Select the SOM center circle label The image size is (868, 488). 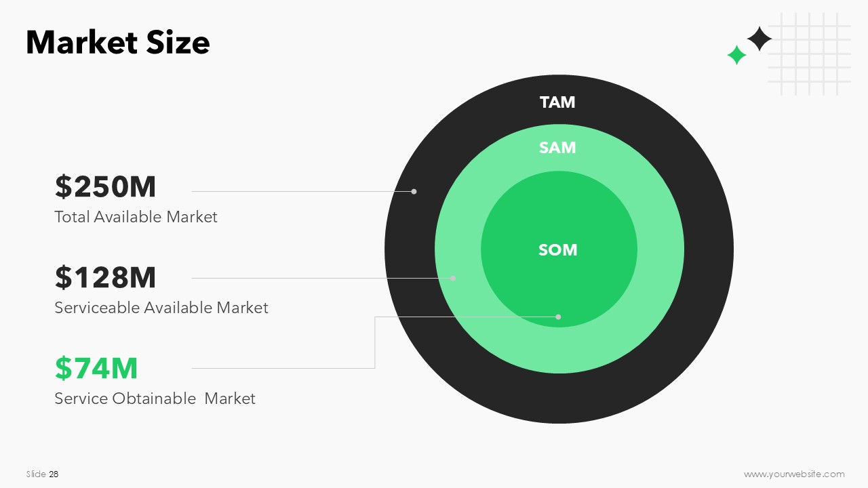[558, 250]
